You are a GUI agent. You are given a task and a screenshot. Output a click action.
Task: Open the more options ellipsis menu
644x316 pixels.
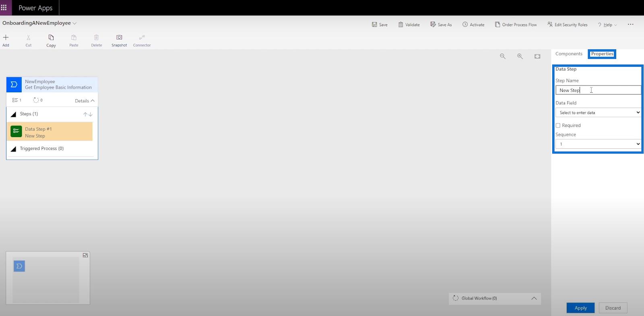(630, 24)
